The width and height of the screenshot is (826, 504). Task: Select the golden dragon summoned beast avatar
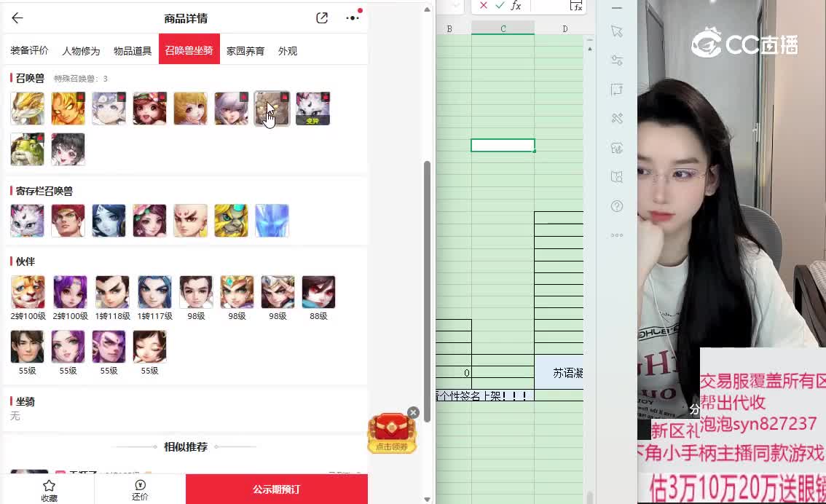28,109
